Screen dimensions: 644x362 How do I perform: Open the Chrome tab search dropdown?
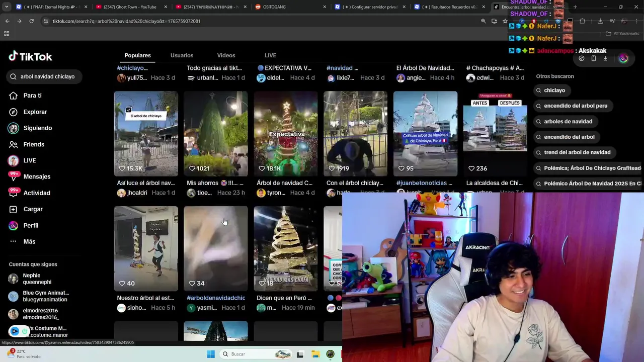pos(7,7)
